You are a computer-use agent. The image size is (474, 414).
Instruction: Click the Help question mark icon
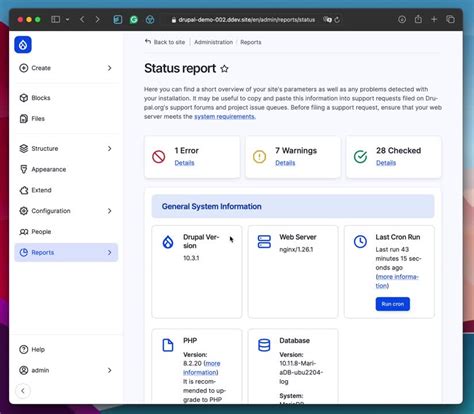tap(24, 349)
